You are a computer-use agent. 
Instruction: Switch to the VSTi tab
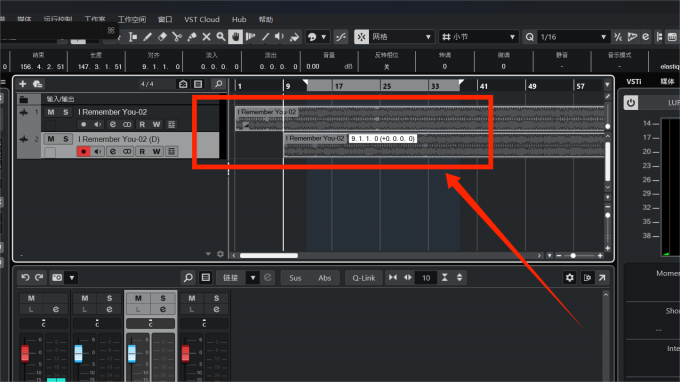(634, 82)
